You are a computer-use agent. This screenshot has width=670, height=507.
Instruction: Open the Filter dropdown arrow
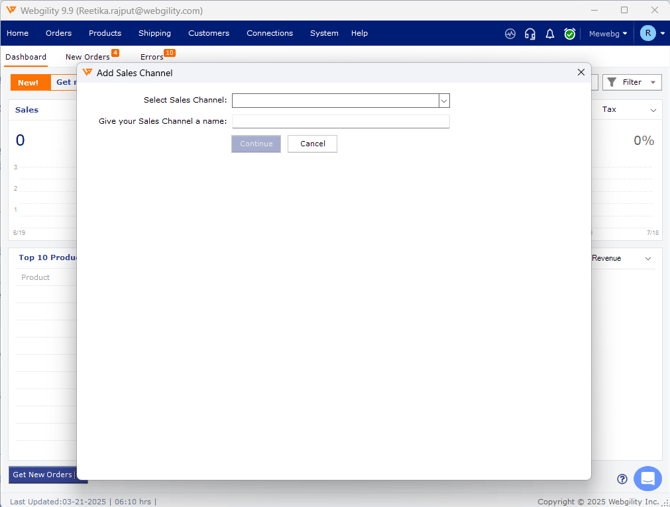click(653, 82)
